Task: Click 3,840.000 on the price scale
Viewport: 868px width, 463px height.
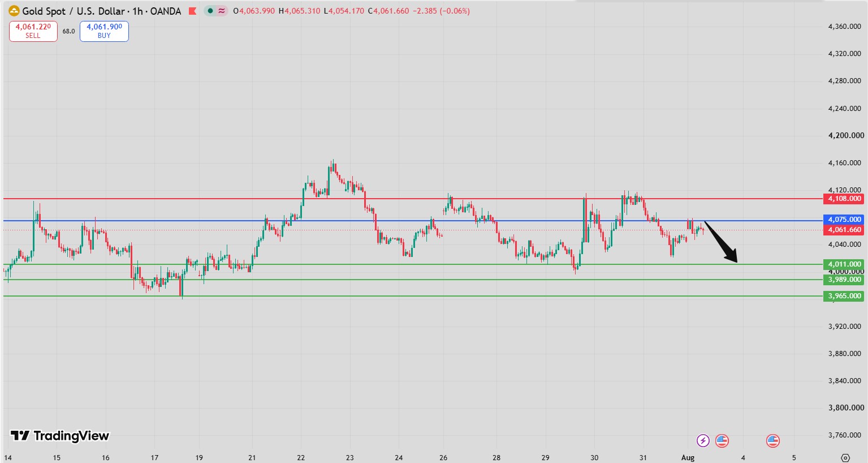Action: click(844, 381)
